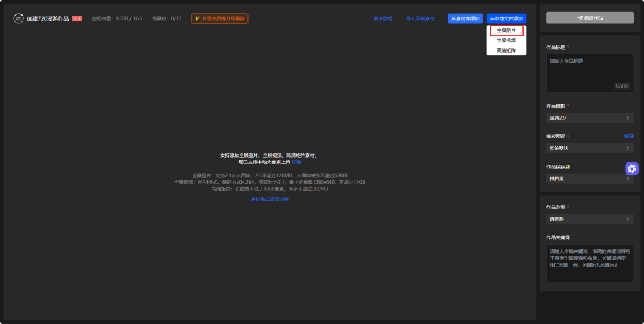644x324 pixels.
Task: Click the 从本地文件添加 button
Action: coord(506,18)
